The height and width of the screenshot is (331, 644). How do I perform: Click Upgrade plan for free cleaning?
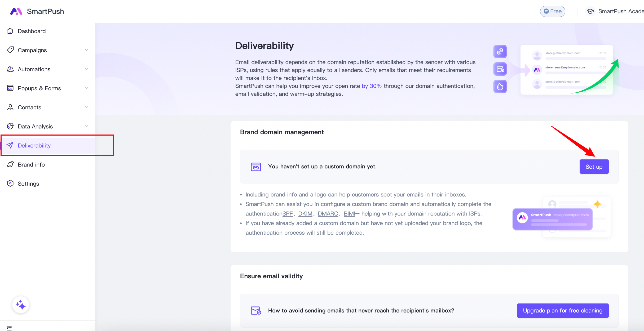tap(562, 311)
